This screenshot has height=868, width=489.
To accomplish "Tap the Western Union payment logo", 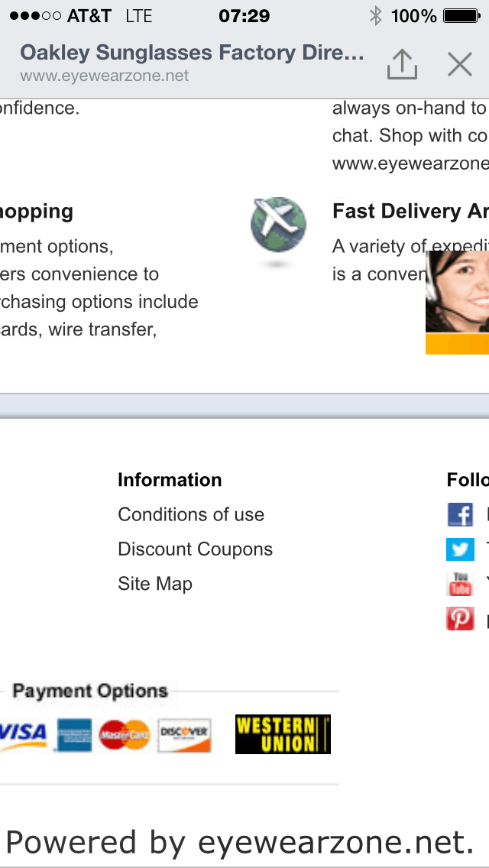I will click(283, 734).
